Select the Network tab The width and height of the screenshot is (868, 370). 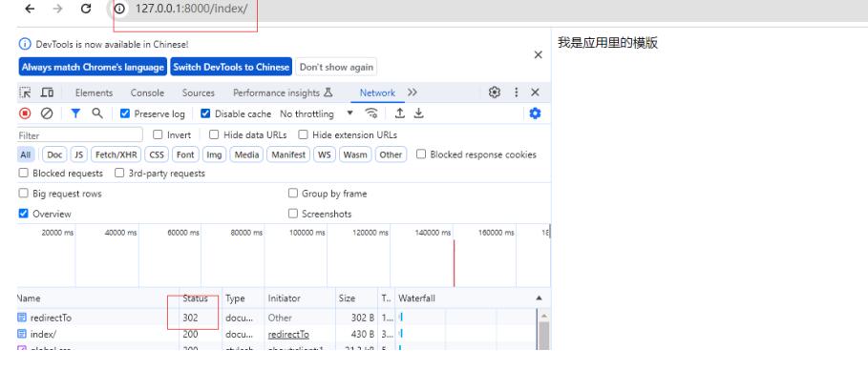[377, 92]
